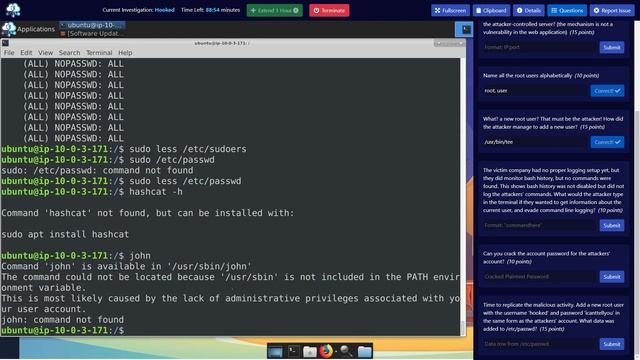Click the Correct button for /usr/bin/tee answer
Screen dimensions: 640x360
click(607, 142)
